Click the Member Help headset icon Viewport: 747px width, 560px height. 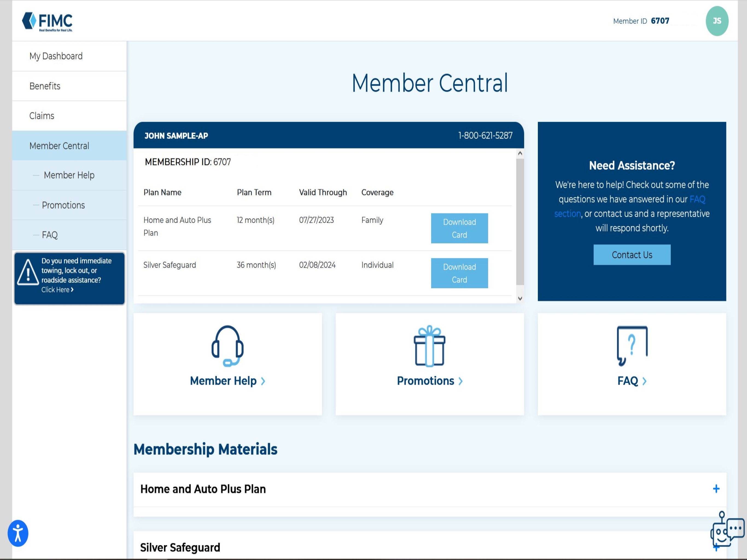[x=227, y=346]
